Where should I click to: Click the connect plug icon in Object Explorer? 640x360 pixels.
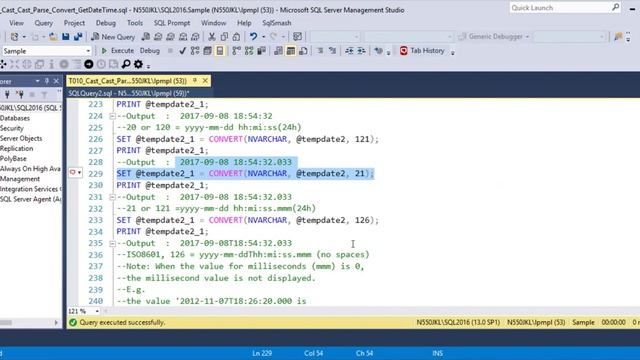coord(7,95)
